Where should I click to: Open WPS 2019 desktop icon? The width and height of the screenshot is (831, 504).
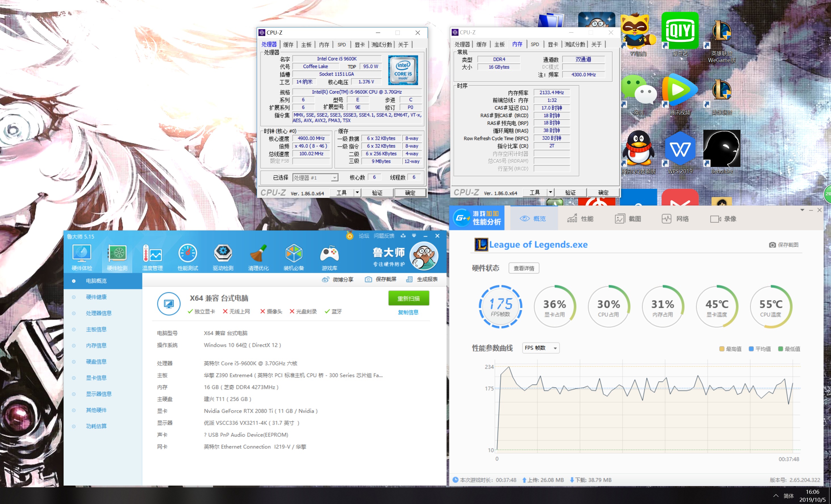tap(680, 152)
